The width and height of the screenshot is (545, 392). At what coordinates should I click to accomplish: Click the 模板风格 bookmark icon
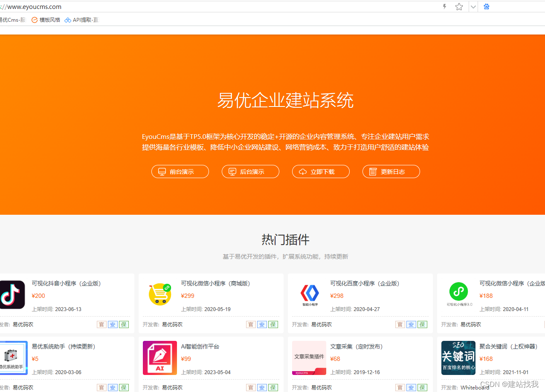pyautogui.click(x=35, y=20)
